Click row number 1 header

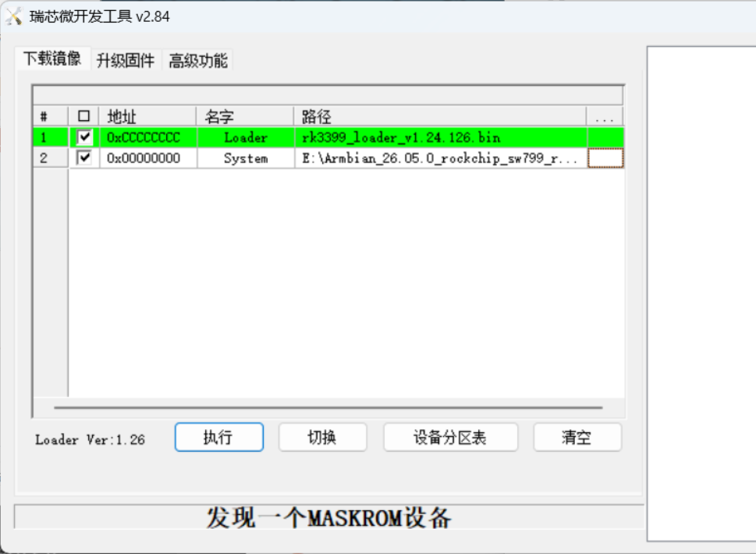pyautogui.click(x=50, y=137)
